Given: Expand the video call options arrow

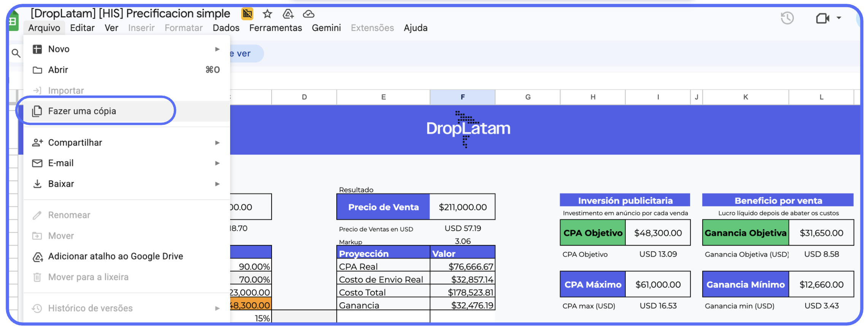Looking at the screenshot, I should pyautogui.click(x=839, y=18).
